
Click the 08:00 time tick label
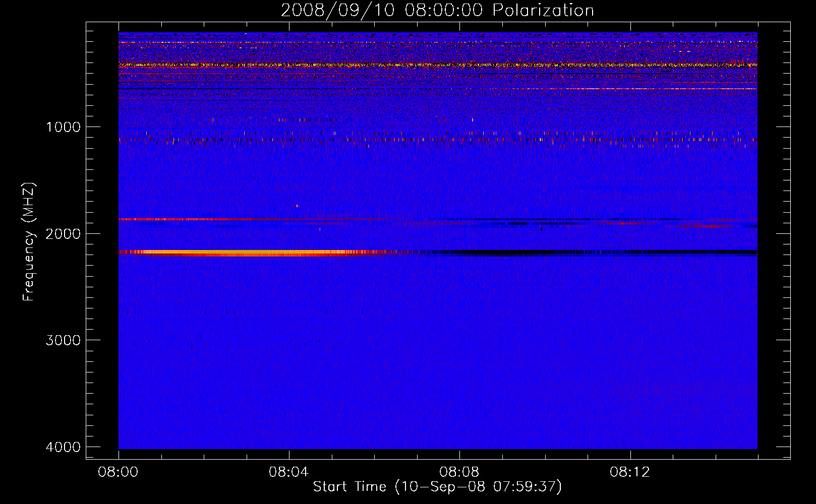119,472
